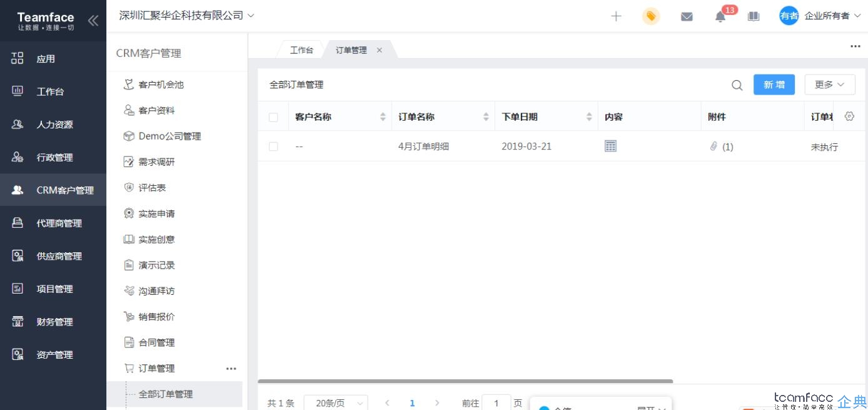Check the 4月订单明细 row checkbox
This screenshot has width=868, height=410.
click(273, 146)
